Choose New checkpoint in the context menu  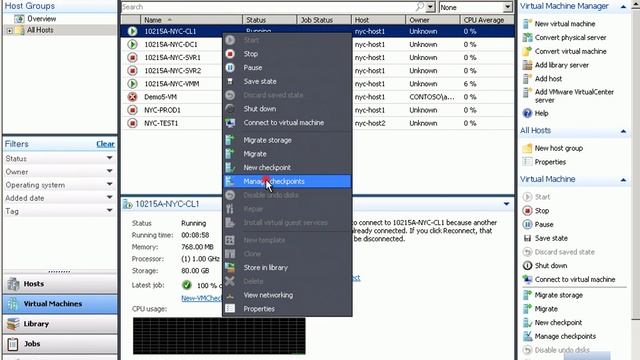pos(287,167)
